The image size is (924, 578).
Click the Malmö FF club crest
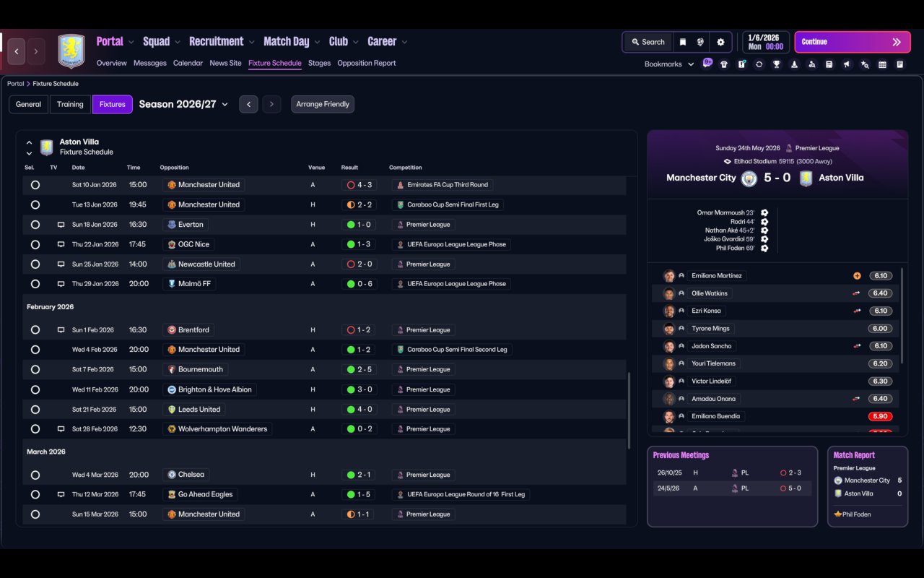point(171,284)
